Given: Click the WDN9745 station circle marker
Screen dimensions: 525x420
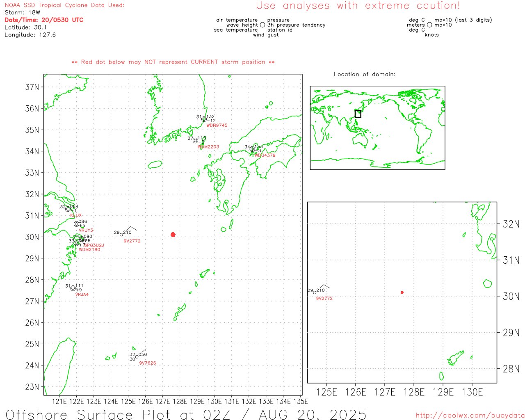Looking at the screenshot, I should coord(204,119).
